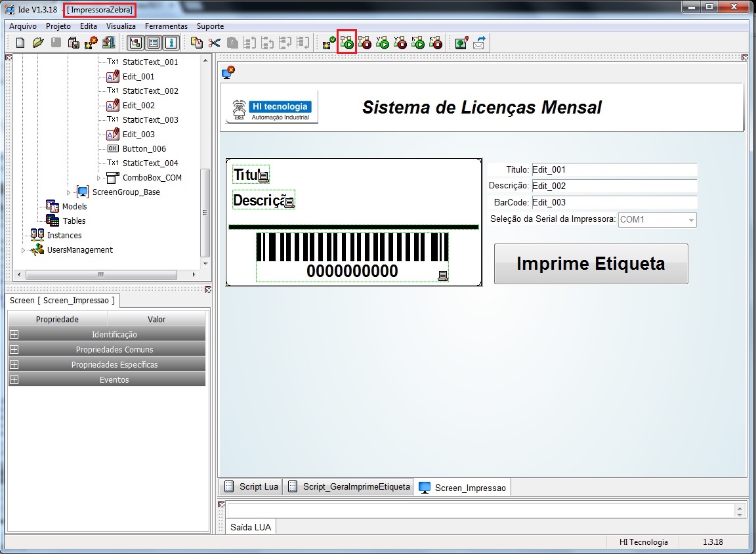Screen dimensions: 756x554
Task: Click the Copy toolbar icon
Action: click(x=197, y=43)
